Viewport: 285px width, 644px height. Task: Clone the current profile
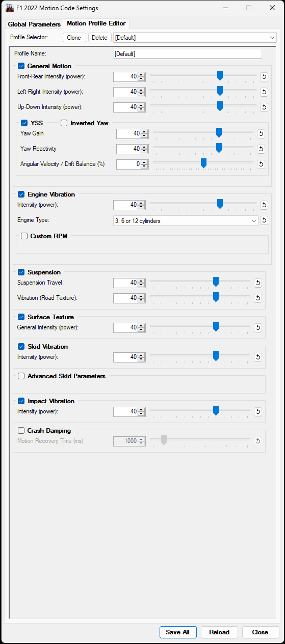74,38
